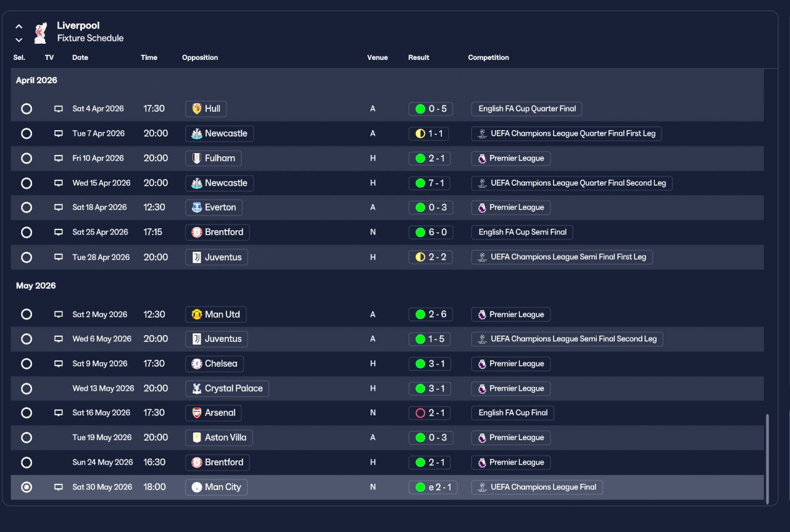
Task: Go to previous team with up chevron
Action: pyautogui.click(x=19, y=27)
